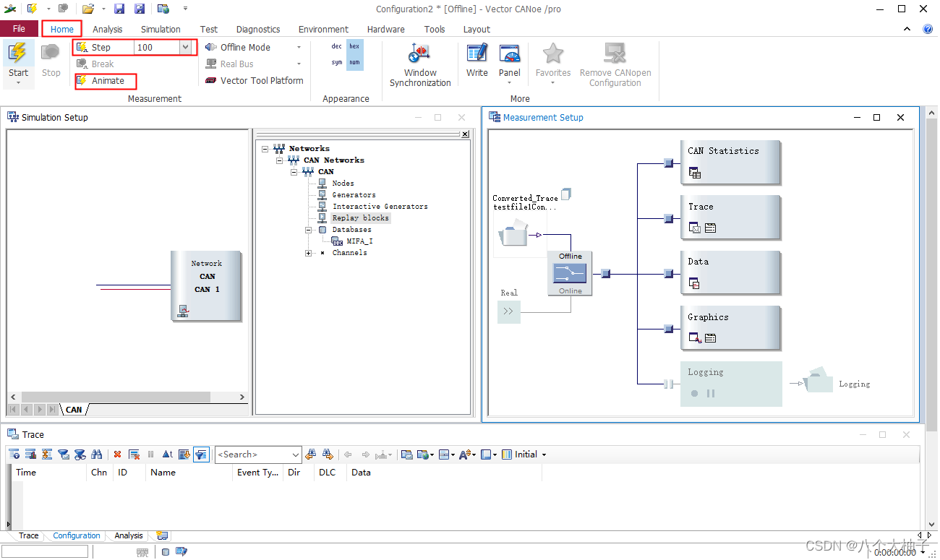The width and height of the screenshot is (940, 560).
Task: Toggle dec number display
Action: [x=337, y=46]
